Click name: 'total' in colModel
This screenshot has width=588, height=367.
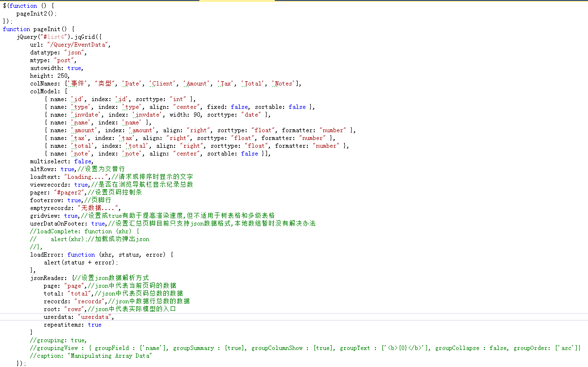tap(72, 146)
